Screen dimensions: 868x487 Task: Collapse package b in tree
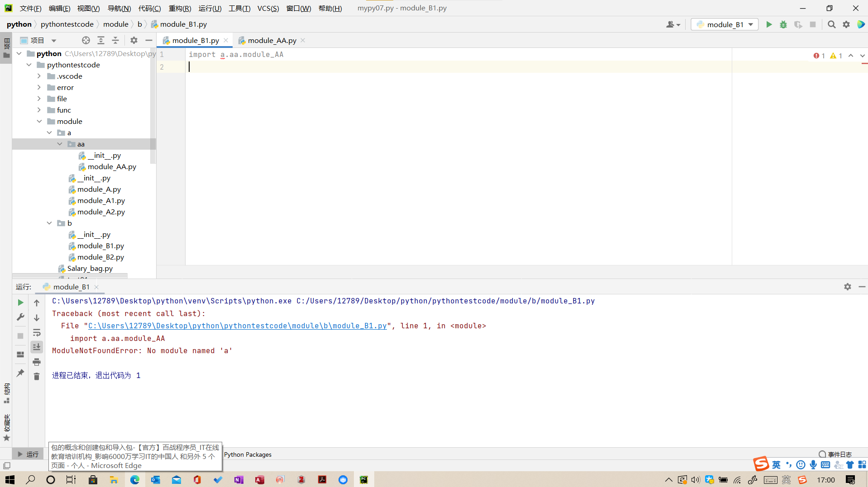[x=49, y=223]
